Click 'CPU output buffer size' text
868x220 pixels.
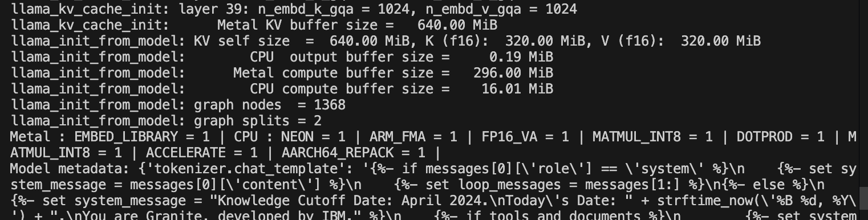(342, 57)
